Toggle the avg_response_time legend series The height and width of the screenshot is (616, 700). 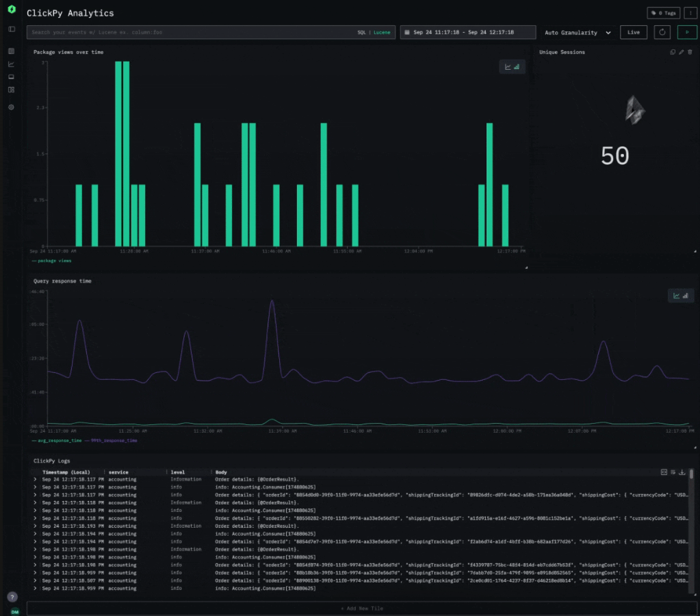[x=57, y=441]
